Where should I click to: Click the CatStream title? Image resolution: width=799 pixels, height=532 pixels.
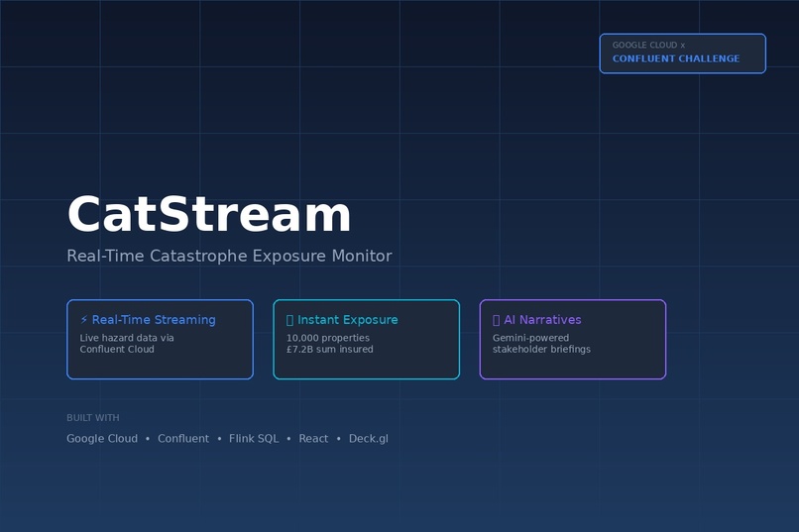(209, 214)
